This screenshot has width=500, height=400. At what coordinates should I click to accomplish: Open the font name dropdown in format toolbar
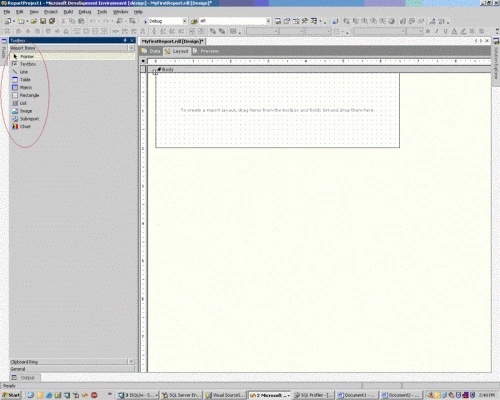tap(403, 31)
